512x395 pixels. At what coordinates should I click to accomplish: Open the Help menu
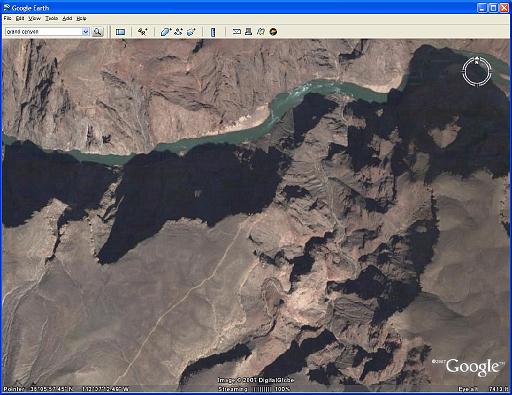pyautogui.click(x=81, y=19)
